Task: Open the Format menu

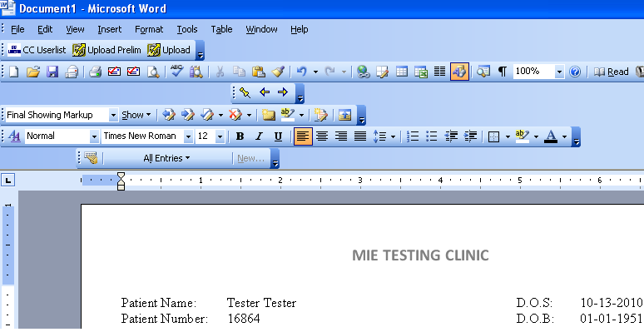Action: [149, 30]
